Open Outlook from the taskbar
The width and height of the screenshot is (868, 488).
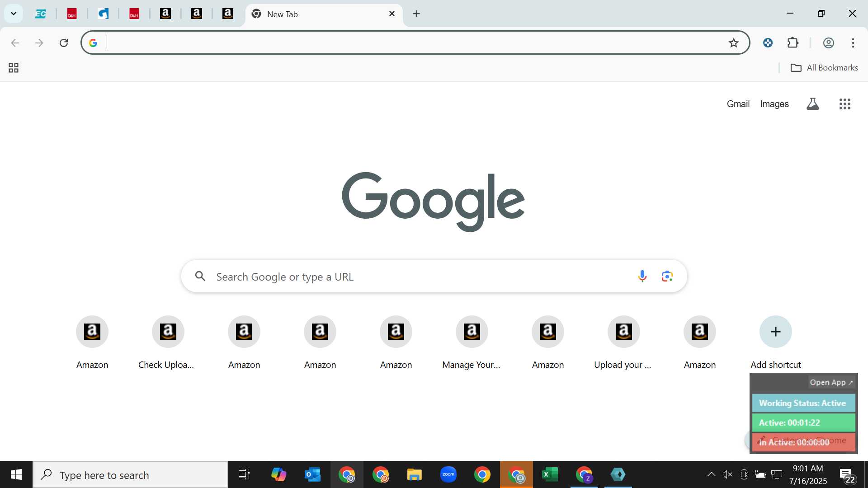[312, 474]
